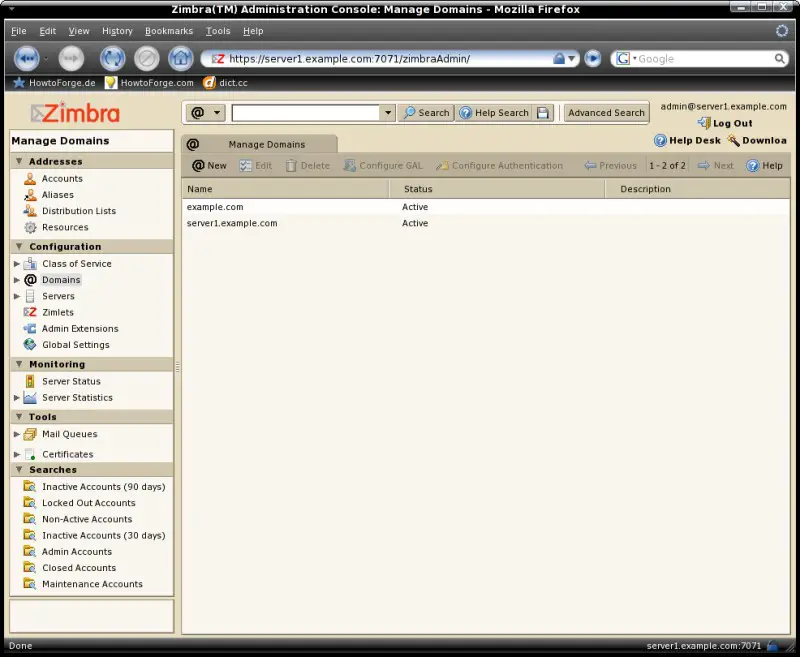Screen dimensions: 800x657
Task: Click the Firefox Forward navigation button
Action: 71,59
